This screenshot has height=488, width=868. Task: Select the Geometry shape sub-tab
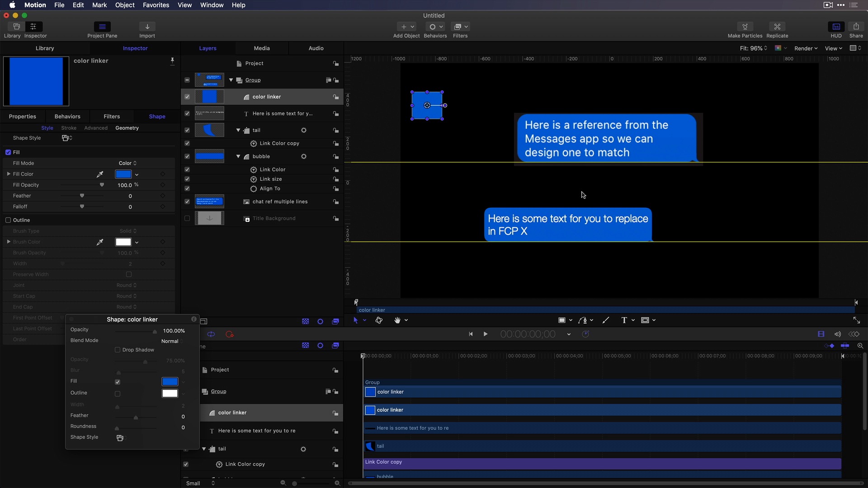[x=127, y=128]
